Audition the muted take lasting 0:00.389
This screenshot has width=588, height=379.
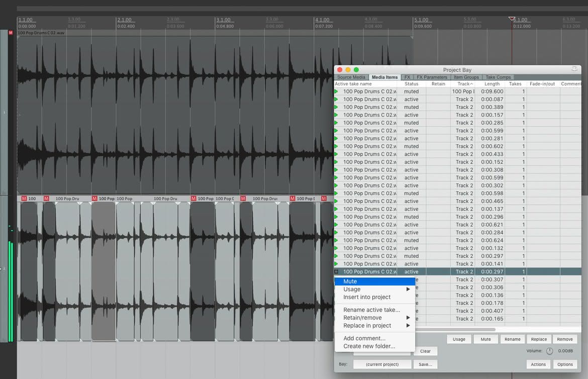pyautogui.click(x=336, y=108)
